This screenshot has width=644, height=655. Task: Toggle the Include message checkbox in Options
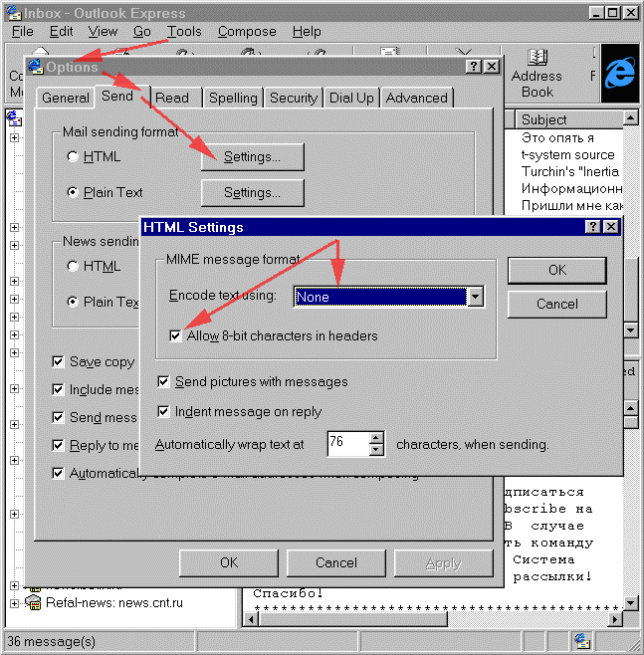coord(58,389)
